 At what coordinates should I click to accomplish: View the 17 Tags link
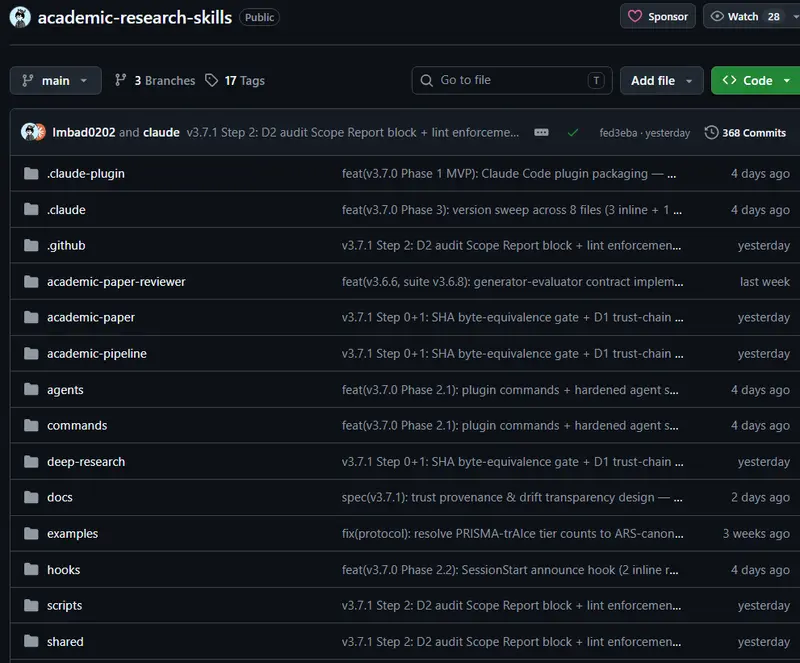(x=235, y=81)
